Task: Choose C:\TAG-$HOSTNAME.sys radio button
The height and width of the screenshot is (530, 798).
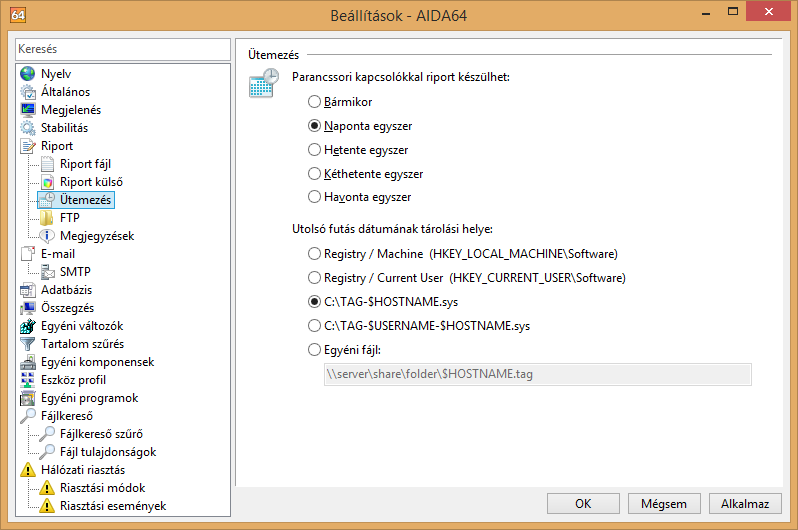Action: point(315,301)
